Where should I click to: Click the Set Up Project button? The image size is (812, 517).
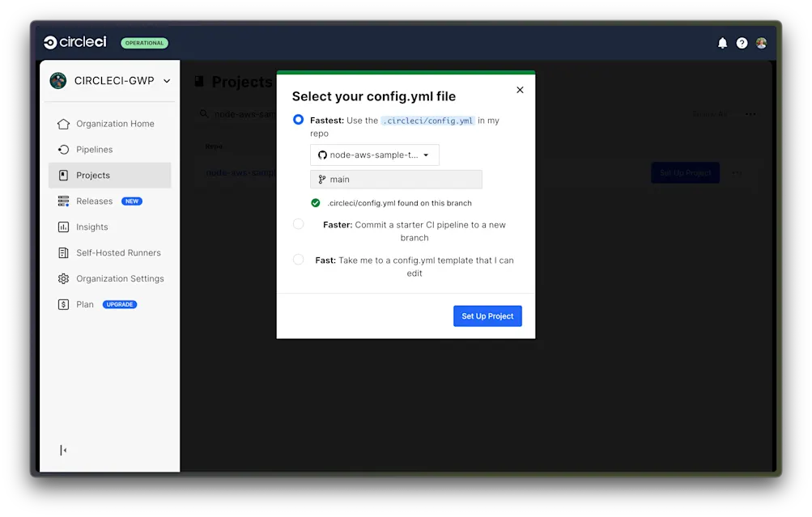point(487,316)
